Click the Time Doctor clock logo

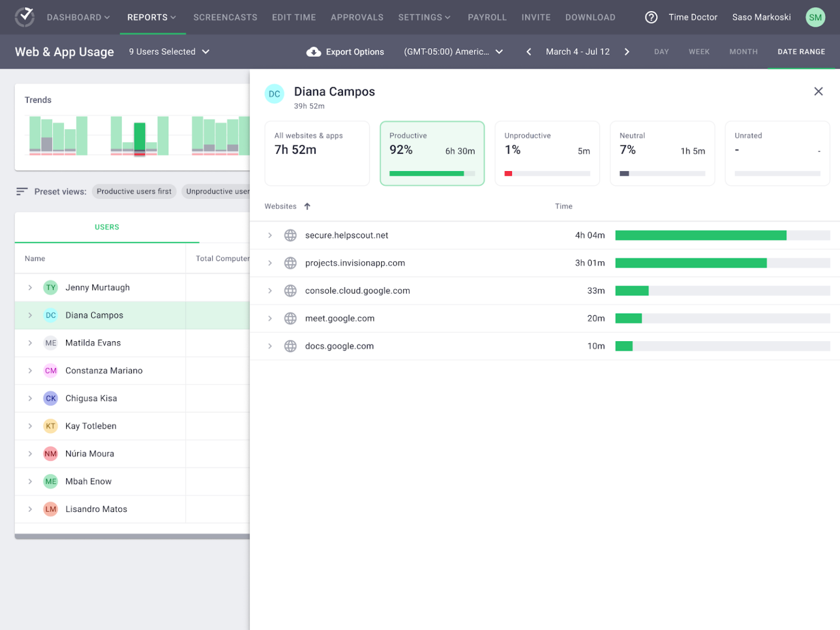24,17
